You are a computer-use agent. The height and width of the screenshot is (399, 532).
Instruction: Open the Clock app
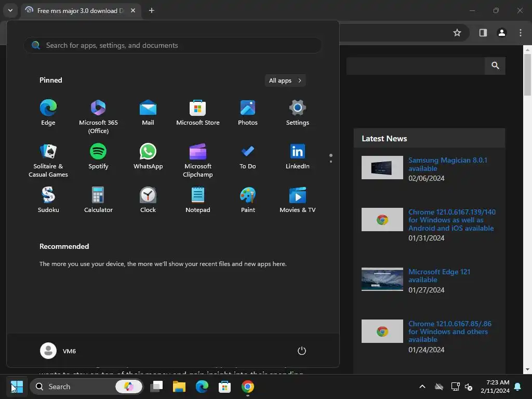coord(148,200)
